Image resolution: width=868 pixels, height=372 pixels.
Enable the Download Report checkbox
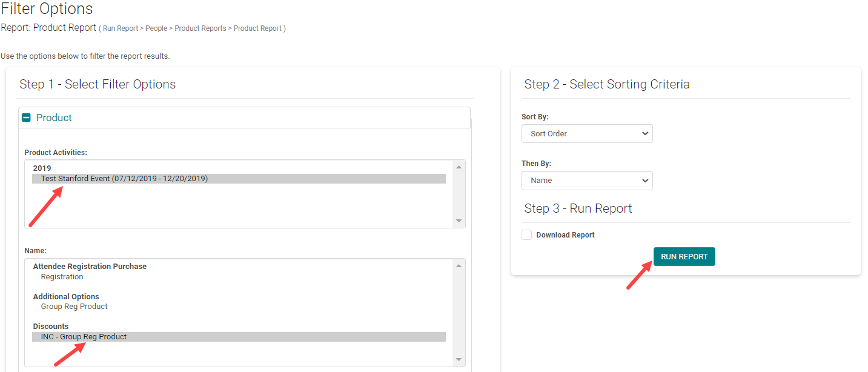pyautogui.click(x=527, y=235)
